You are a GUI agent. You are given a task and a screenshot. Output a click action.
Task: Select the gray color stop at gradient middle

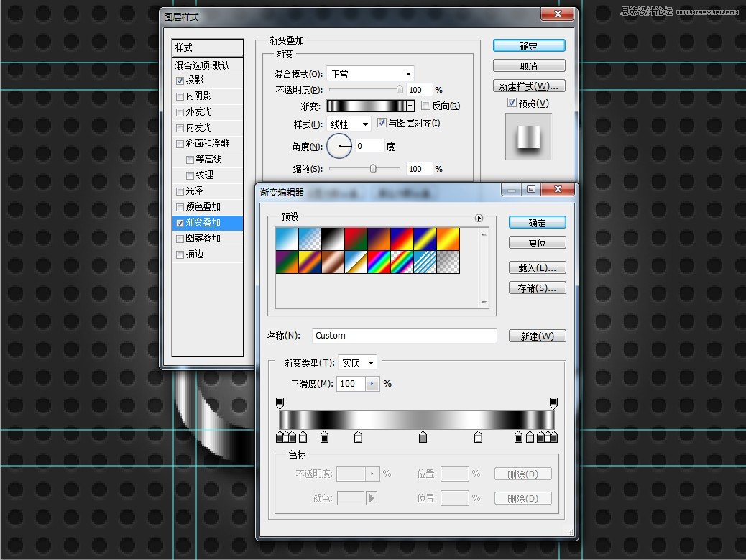(423, 436)
